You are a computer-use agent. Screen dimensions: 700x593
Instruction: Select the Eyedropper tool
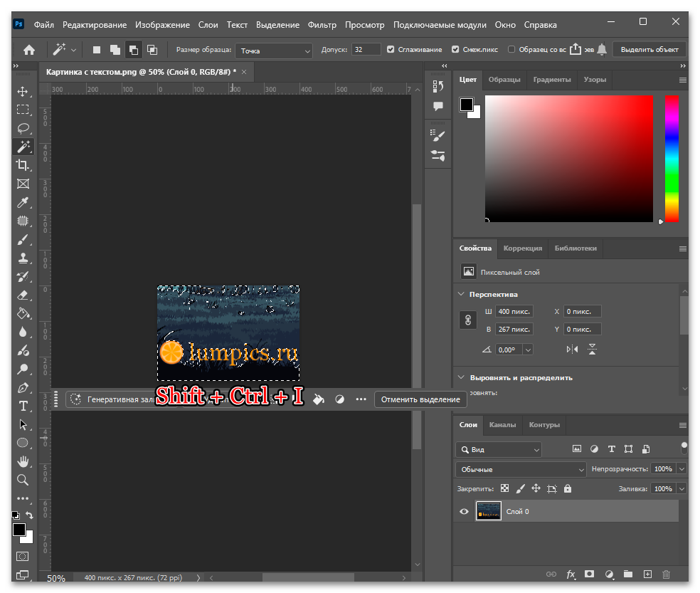coord(23,202)
